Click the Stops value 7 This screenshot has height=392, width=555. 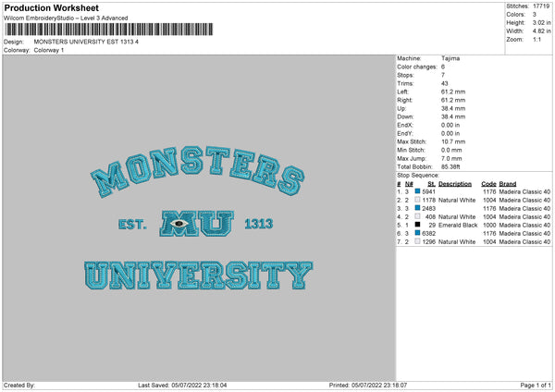[x=443, y=75]
